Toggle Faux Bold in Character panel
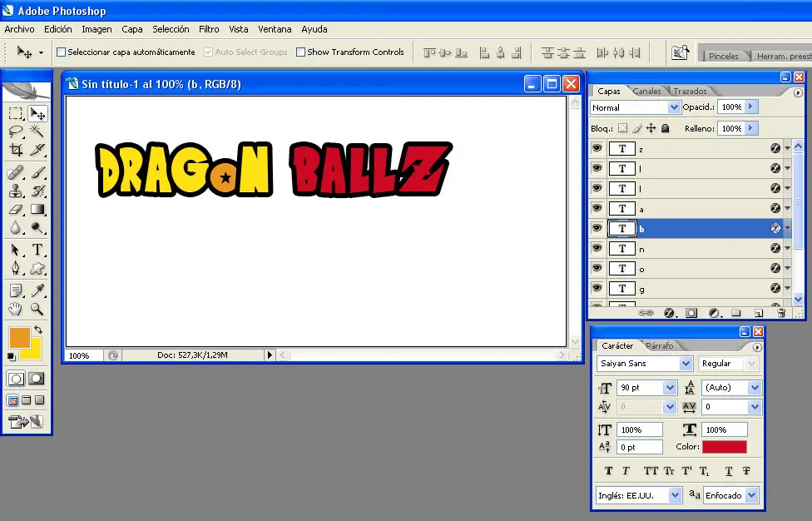 pyautogui.click(x=608, y=471)
